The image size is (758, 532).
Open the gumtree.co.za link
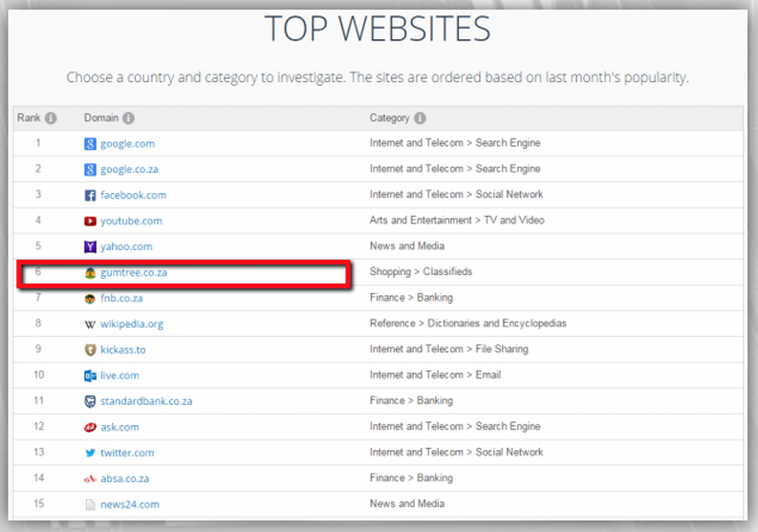[x=134, y=273]
